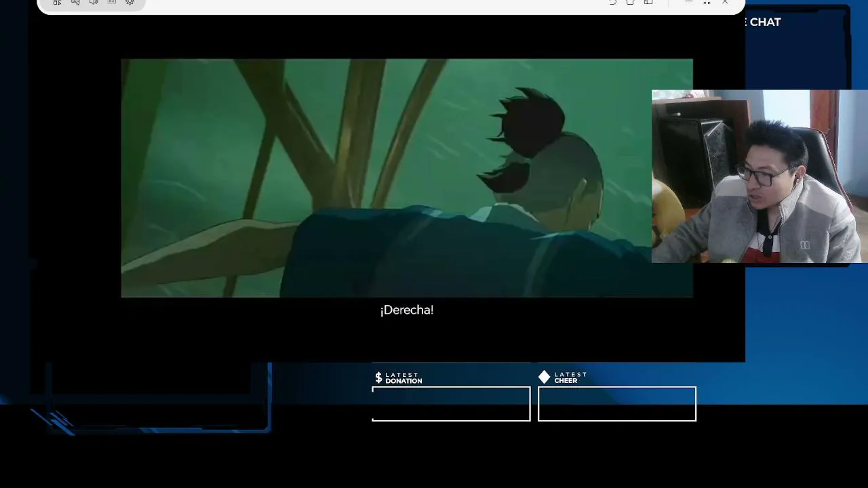
Task: Click the speaker volume icon in the top bar
Action: (x=94, y=3)
